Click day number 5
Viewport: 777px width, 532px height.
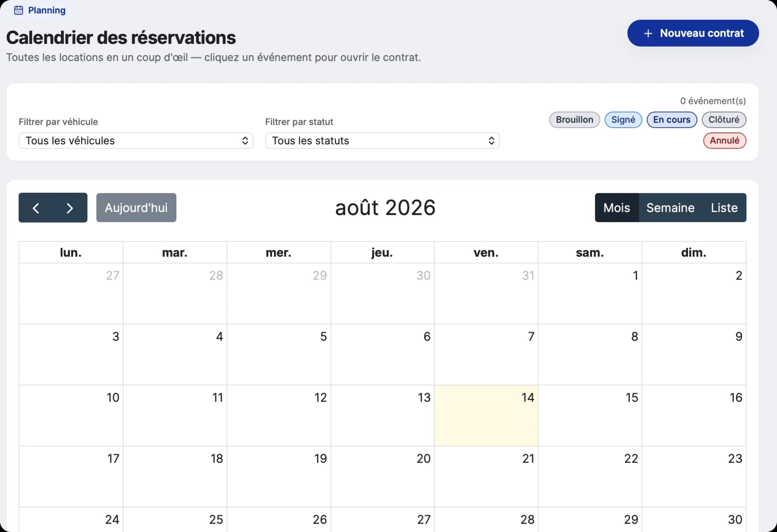click(323, 336)
